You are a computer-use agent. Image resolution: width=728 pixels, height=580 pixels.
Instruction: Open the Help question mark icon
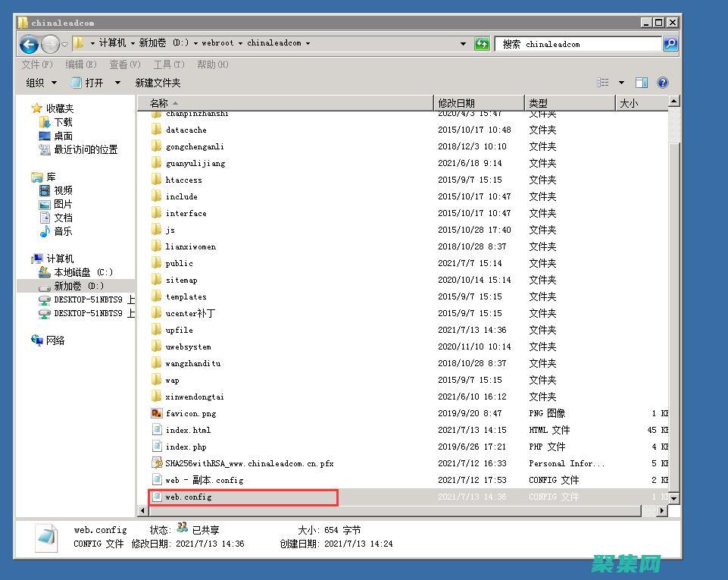coord(663,83)
